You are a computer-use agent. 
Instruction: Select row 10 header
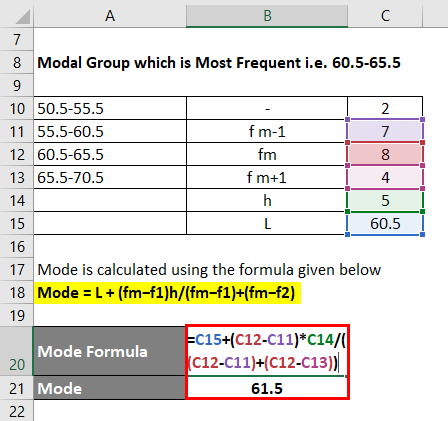pos(17,108)
